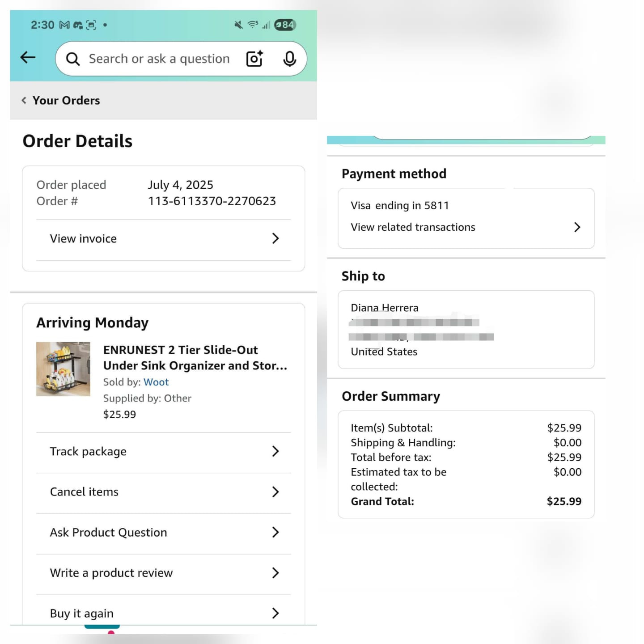Select Buy it again
The image size is (644, 644).
[163, 613]
